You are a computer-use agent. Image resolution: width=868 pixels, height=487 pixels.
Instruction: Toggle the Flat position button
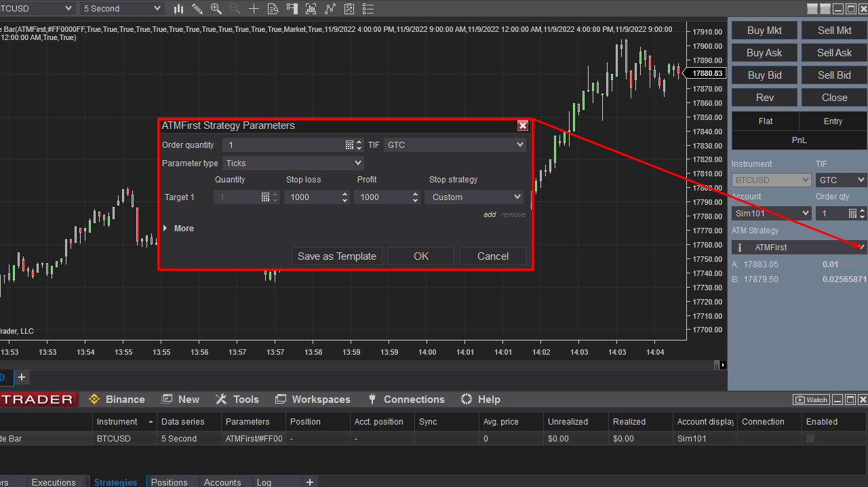point(765,121)
